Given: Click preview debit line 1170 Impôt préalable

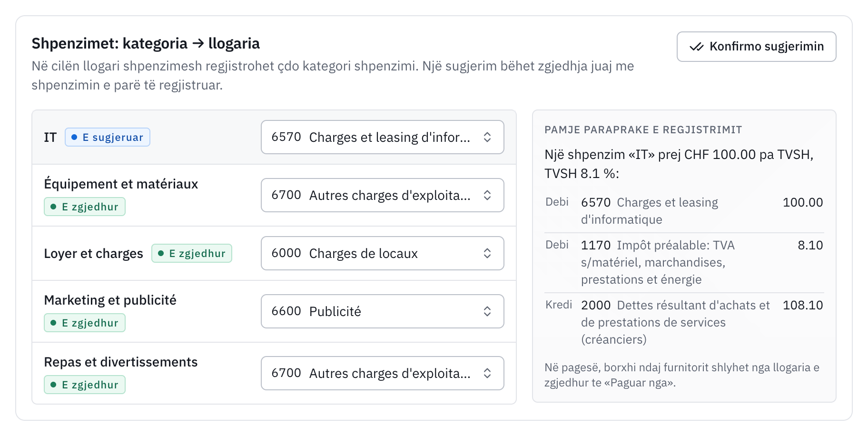Looking at the screenshot, I should pos(684,262).
